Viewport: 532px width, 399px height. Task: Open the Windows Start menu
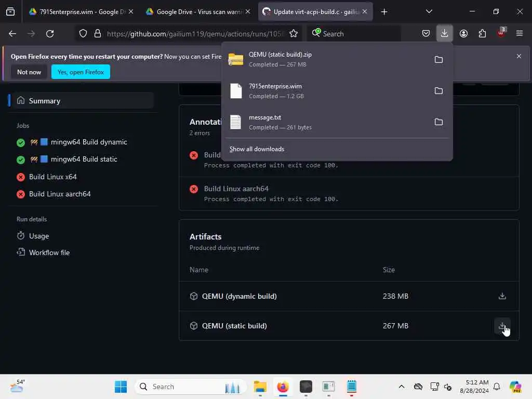click(x=121, y=387)
